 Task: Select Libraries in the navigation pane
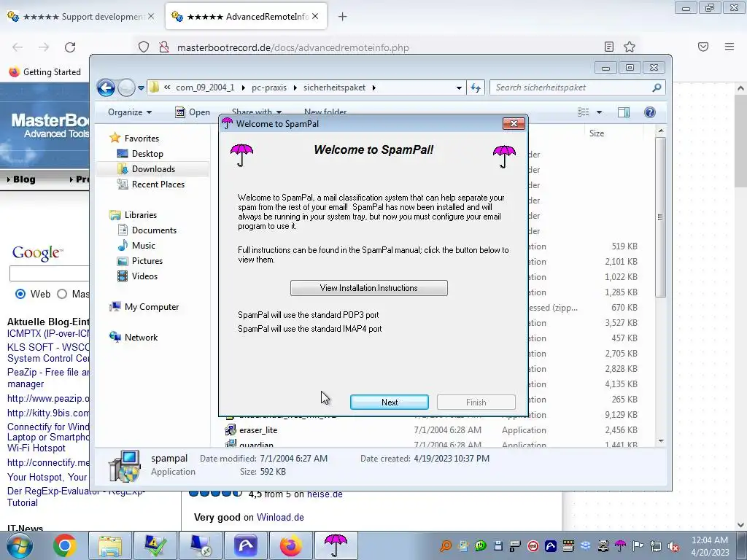(141, 215)
